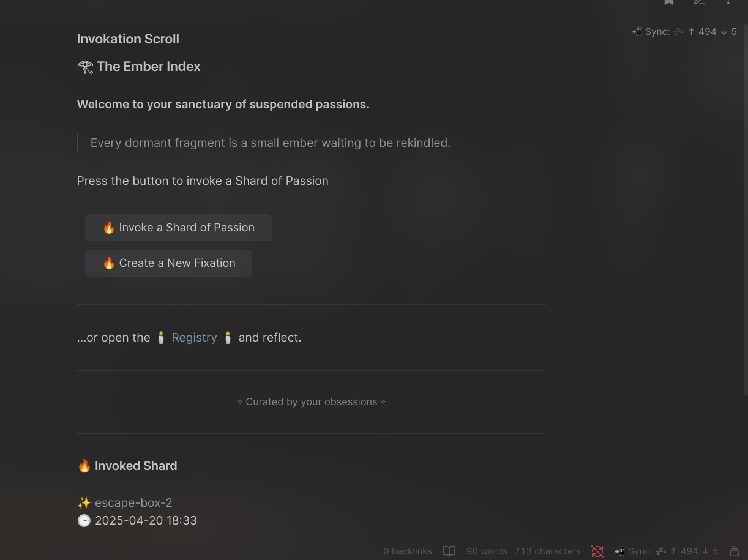Click the bottom Sync phone icon status
Image resolution: width=748 pixels, height=560 pixels.
click(666, 551)
